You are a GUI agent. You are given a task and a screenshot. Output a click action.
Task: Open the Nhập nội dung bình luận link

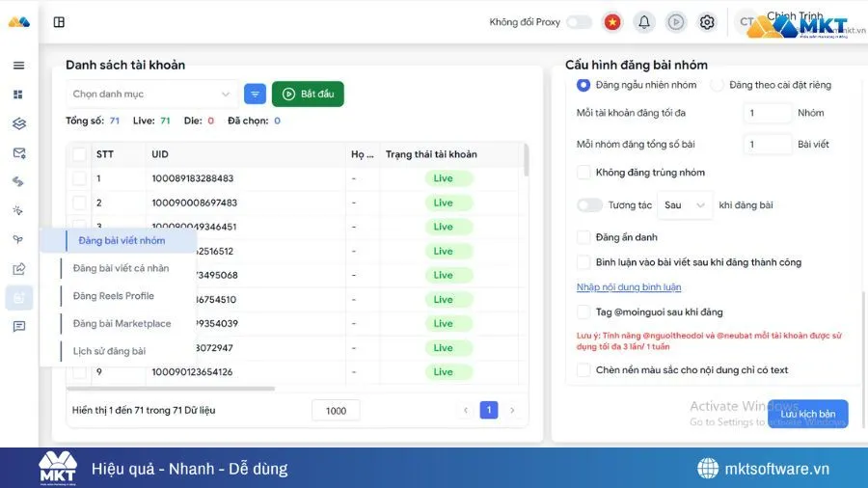point(629,287)
